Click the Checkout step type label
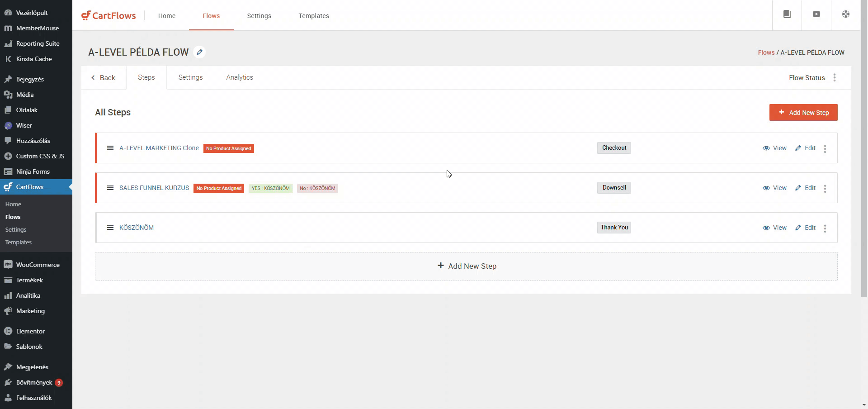This screenshot has height=409, width=868. [x=614, y=148]
